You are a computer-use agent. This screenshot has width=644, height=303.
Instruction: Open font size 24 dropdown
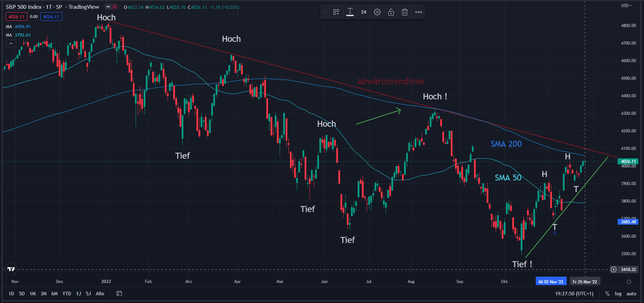click(x=364, y=12)
